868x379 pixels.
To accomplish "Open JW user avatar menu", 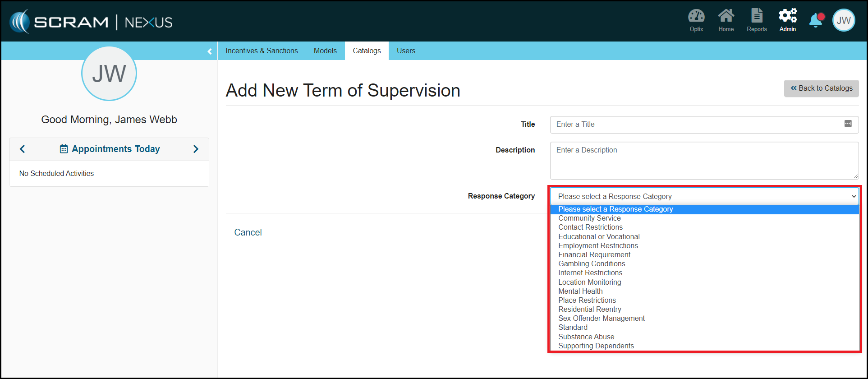I will click(843, 20).
